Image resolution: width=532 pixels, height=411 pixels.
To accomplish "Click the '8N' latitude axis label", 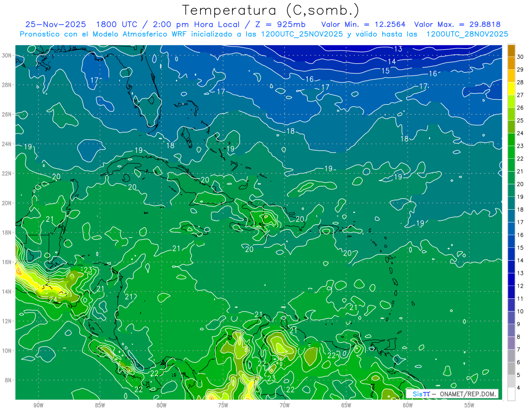I will pyautogui.click(x=9, y=380).
